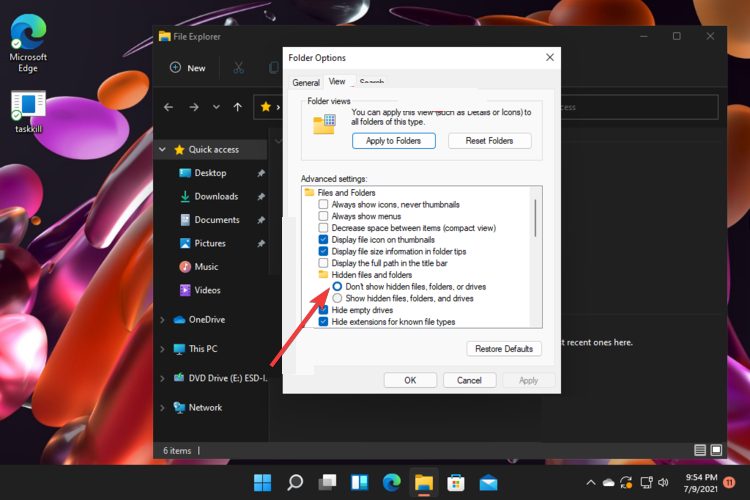Viewport: 750px width, 500px height.
Task: Enable Always show menus checkbox
Action: point(323,216)
